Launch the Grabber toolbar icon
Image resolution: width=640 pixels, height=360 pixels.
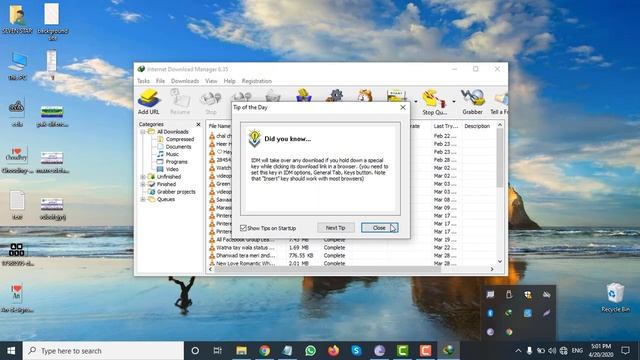click(x=472, y=102)
